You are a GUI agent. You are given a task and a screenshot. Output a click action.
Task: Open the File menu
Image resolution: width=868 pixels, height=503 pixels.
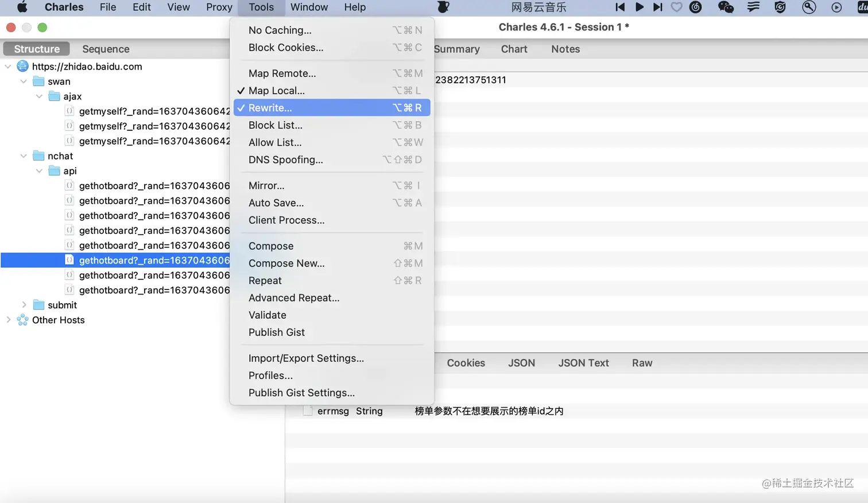108,7
